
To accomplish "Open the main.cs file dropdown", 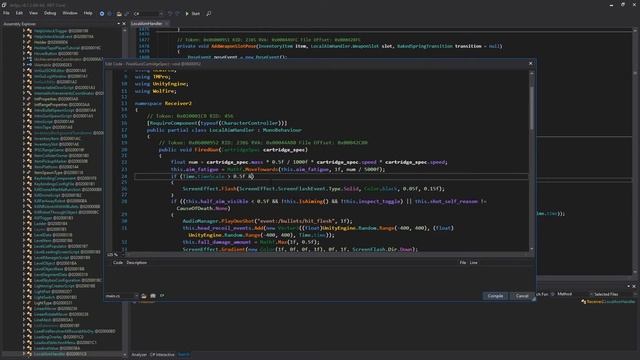I will 122,296.
